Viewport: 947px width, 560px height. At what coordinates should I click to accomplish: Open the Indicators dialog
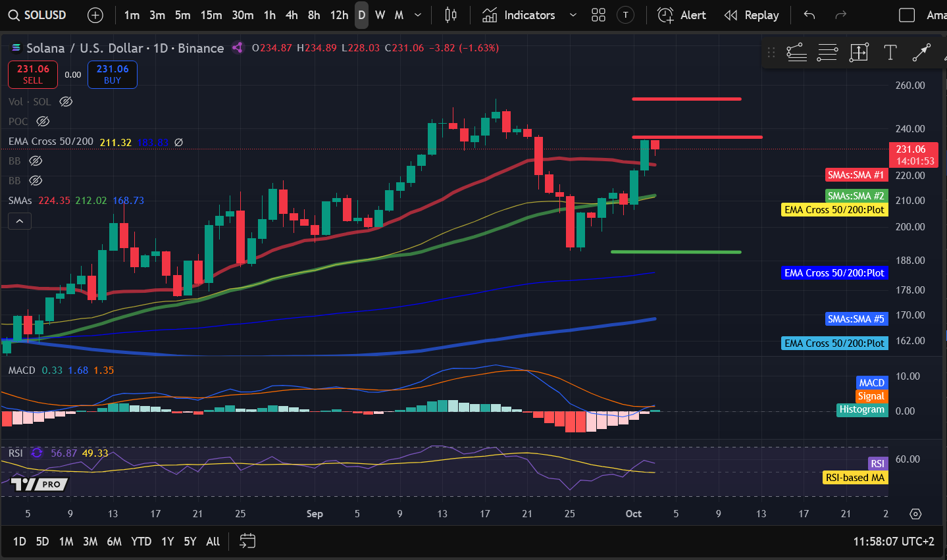pos(519,15)
